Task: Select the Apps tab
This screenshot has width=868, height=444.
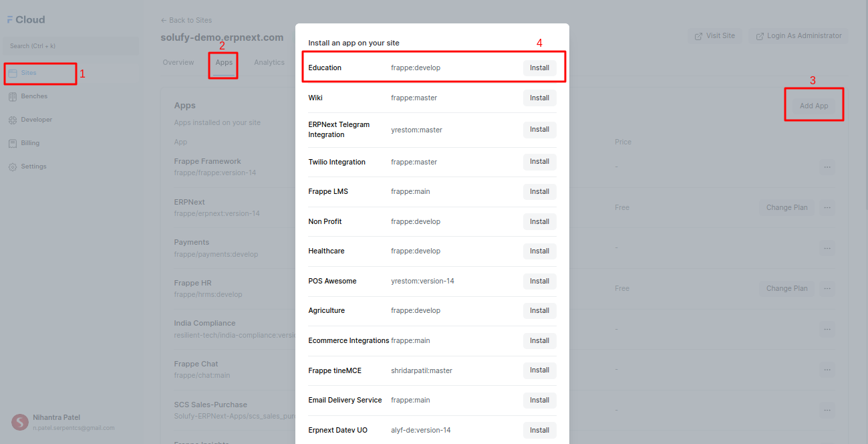Action: point(224,63)
